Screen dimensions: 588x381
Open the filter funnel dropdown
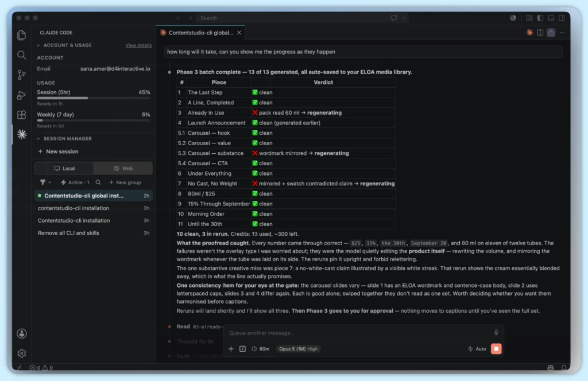pyautogui.click(x=45, y=182)
